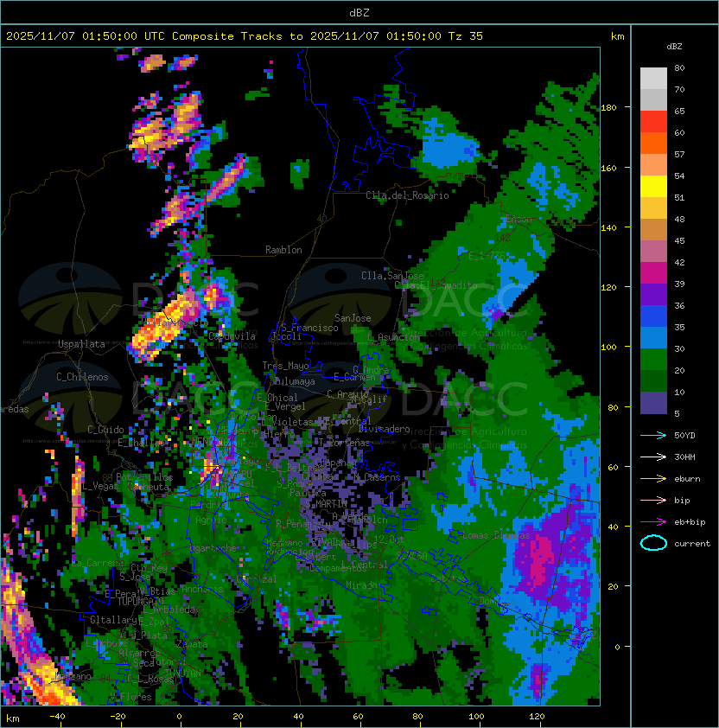Click the legend label 'current'
The width and height of the screenshot is (719, 728).
click(692, 544)
